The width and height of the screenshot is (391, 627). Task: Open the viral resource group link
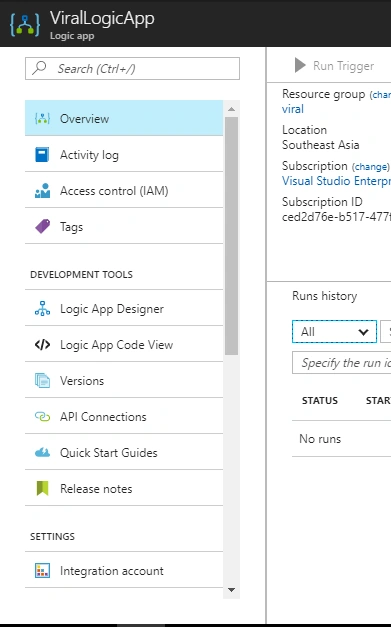coord(293,109)
